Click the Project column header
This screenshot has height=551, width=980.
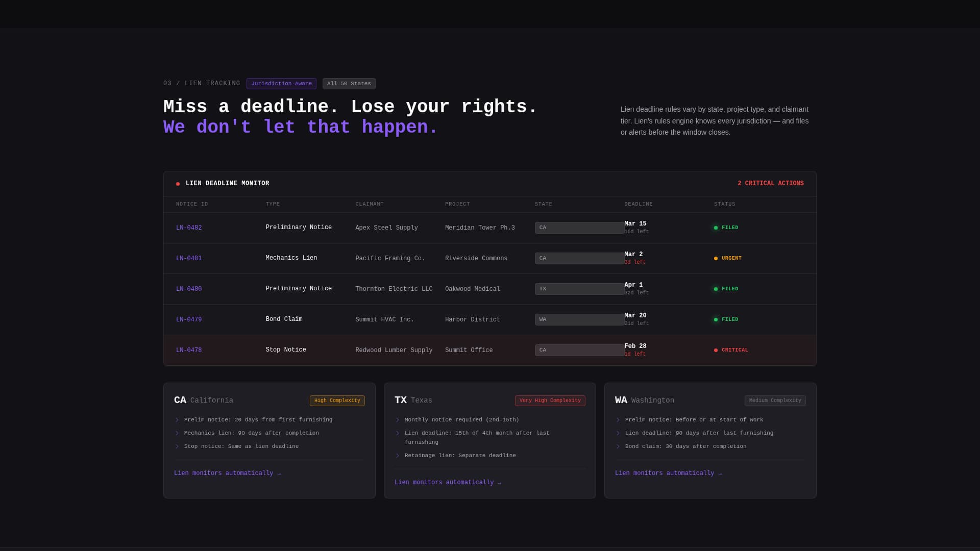pos(457,205)
